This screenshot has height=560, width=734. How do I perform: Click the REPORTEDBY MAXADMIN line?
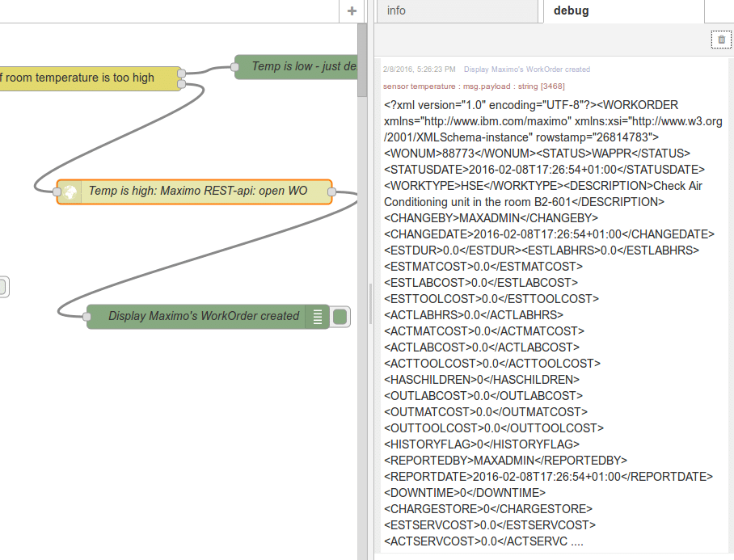pyautogui.click(x=505, y=461)
